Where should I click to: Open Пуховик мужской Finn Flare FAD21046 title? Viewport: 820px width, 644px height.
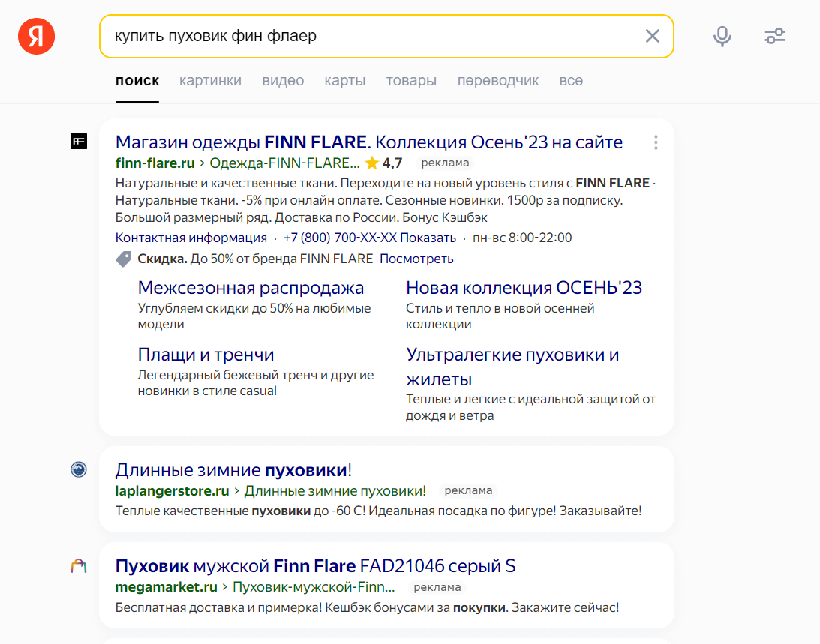coord(316,566)
